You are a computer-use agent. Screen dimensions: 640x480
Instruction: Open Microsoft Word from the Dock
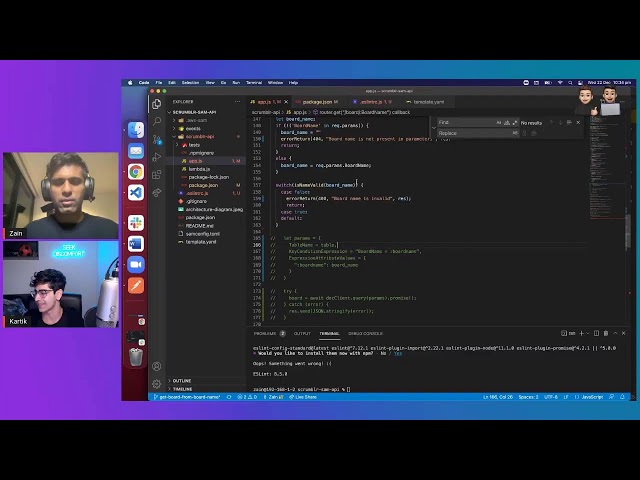click(136, 244)
